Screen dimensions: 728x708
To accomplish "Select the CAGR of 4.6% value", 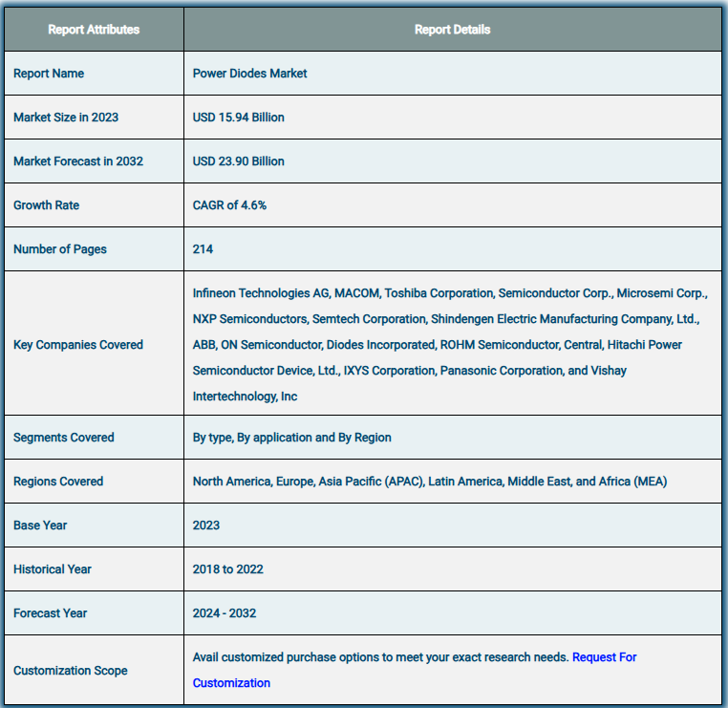I will [229, 205].
